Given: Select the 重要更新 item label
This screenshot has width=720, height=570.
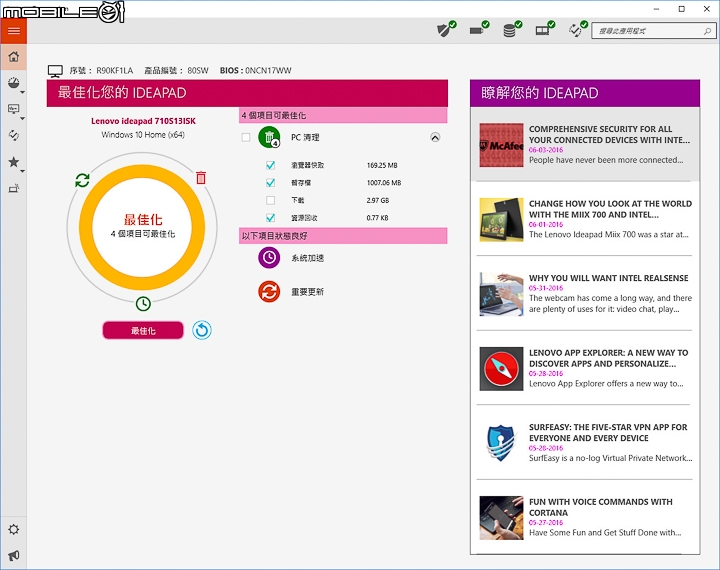Looking at the screenshot, I should (308, 292).
